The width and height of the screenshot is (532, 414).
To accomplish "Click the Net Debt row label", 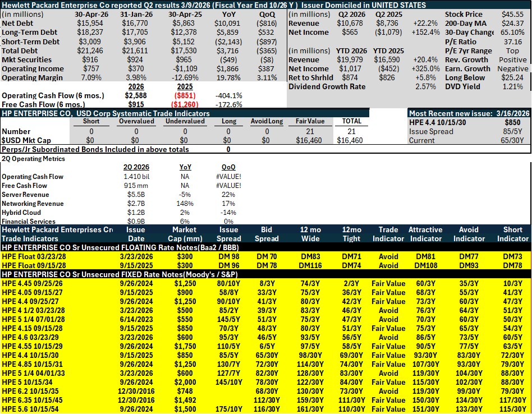I will pos(17,24).
